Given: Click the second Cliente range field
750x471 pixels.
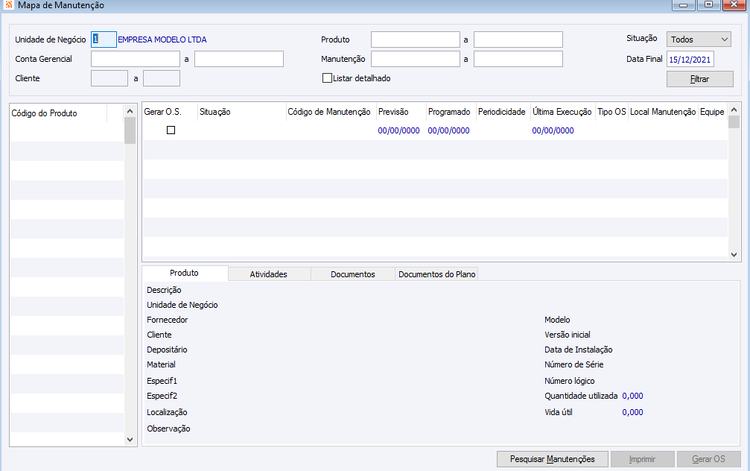Looking at the screenshot, I should [x=162, y=78].
